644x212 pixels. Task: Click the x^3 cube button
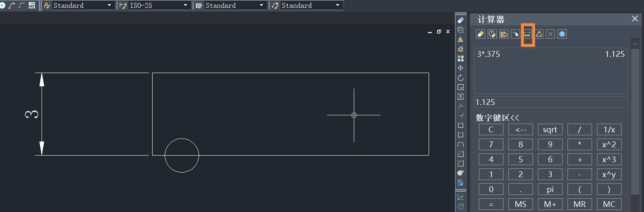click(x=609, y=159)
